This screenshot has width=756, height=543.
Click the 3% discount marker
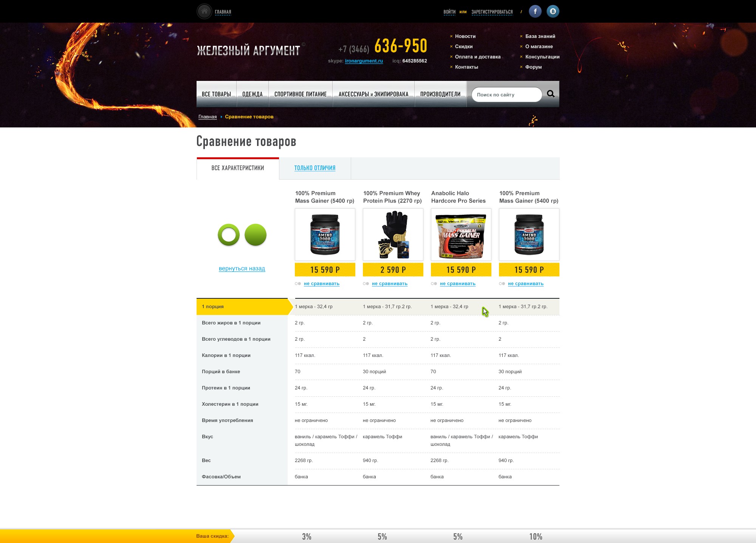[307, 537]
